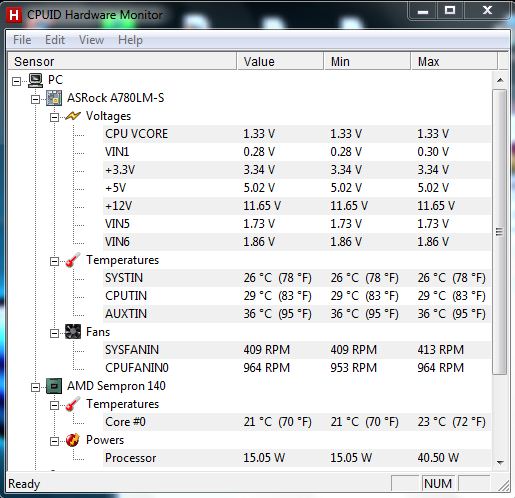
Task: Click the Powers label
Action: point(105,440)
